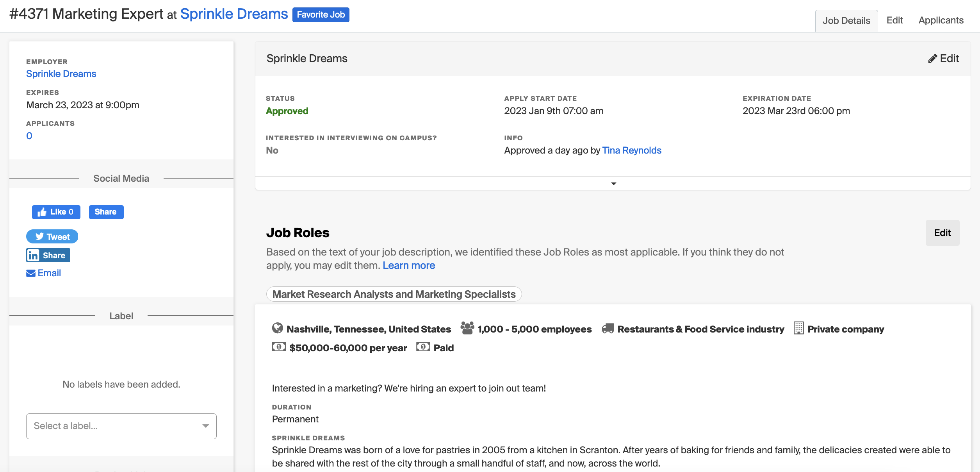Screen dimensions: 980x472
Task: Click the pencil icon beside the Sprinkle Dreams Edit link
Action: point(932,59)
